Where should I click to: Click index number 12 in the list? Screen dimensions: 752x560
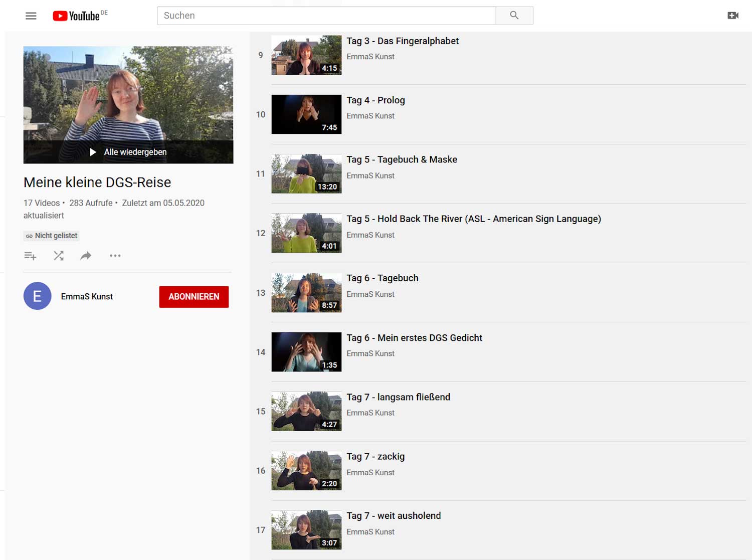261,233
